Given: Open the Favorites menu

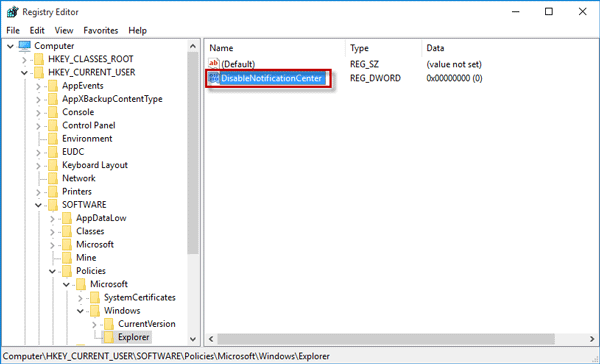Looking at the screenshot, I should (x=101, y=30).
